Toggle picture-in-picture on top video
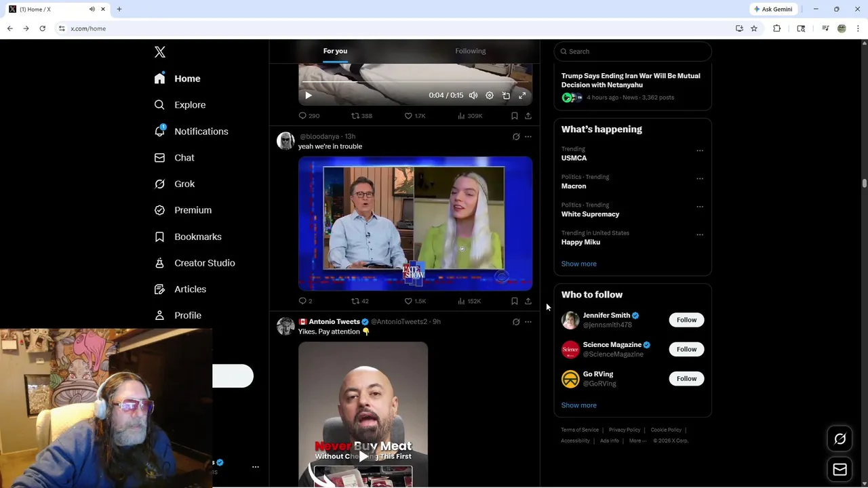The width and height of the screenshot is (868, 488). pyautogui.click(x=506, y=96)
